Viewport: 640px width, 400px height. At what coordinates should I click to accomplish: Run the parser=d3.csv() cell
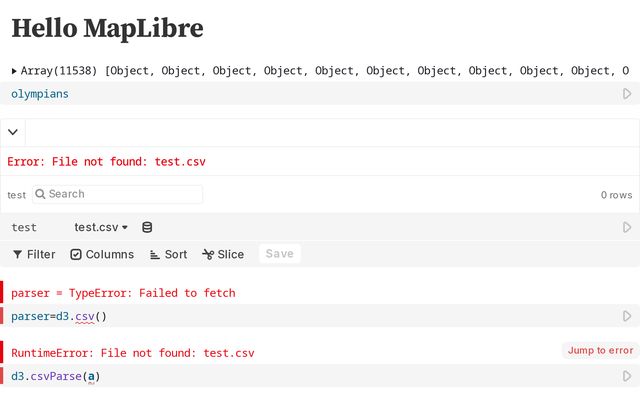[627, 316]
